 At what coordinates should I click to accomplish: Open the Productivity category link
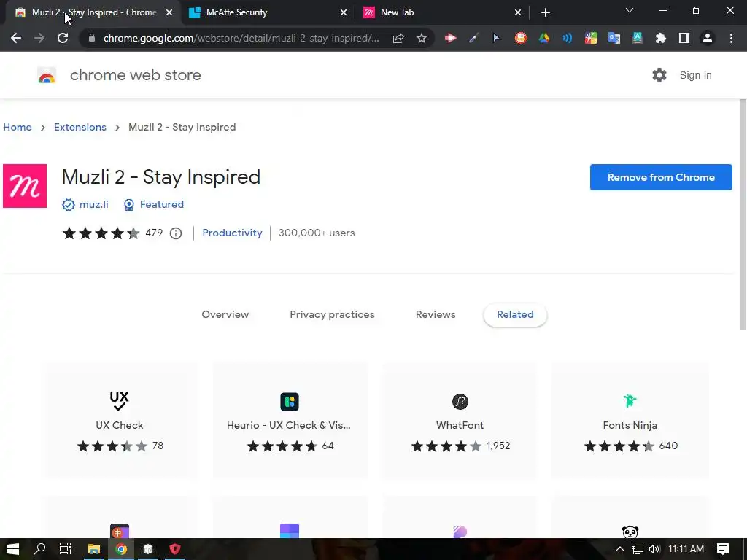click(x=232, y=233)
